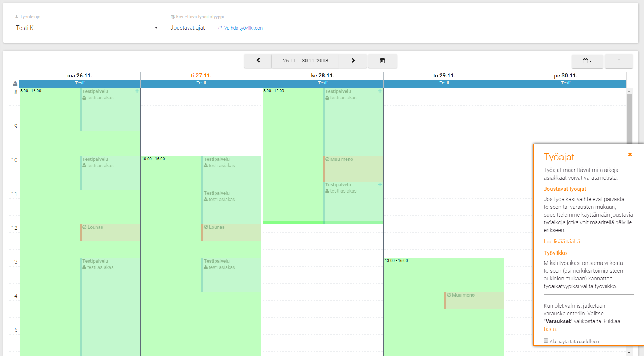644x356 pixels.
Task: Click the ke 28.11. day header
Action: click(323, 76)
